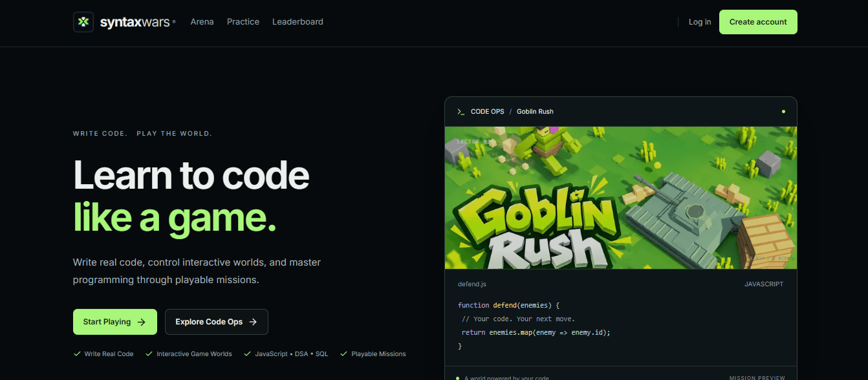Screen dimensions: 868x380
Task: Click the checkmark beside Interactive Game Worlds
Action: pos(149,354)
